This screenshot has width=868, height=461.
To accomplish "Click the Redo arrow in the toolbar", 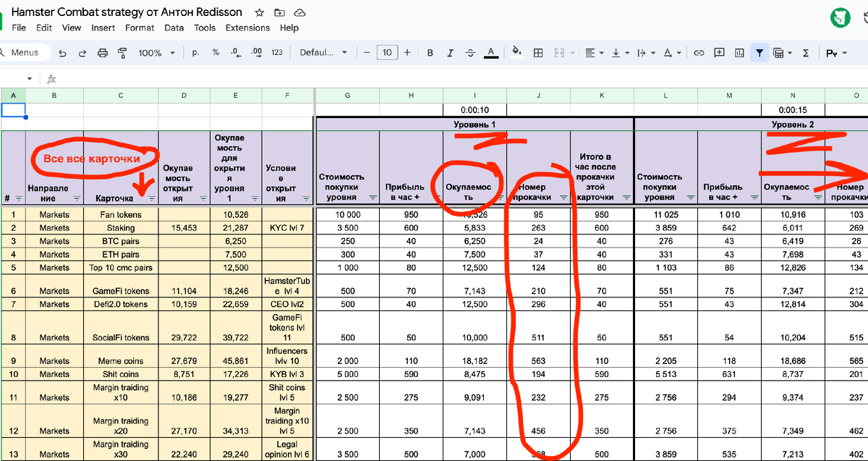I will (82, 53).
